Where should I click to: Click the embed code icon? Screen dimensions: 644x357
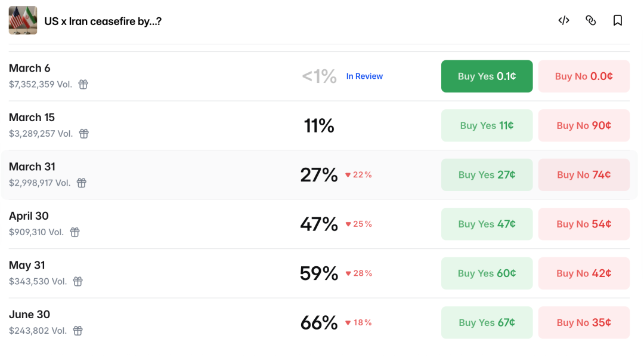tap(563, 20)
